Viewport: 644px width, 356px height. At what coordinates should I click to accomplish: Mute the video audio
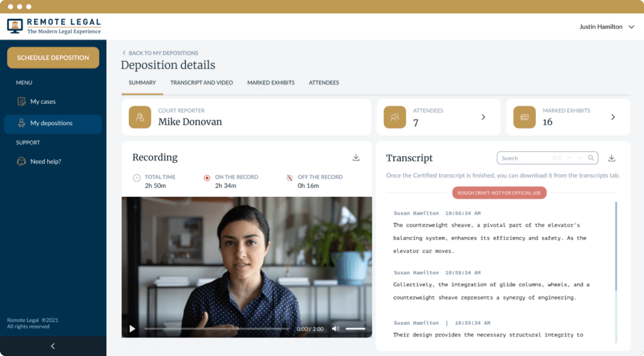tap(335, 328)
